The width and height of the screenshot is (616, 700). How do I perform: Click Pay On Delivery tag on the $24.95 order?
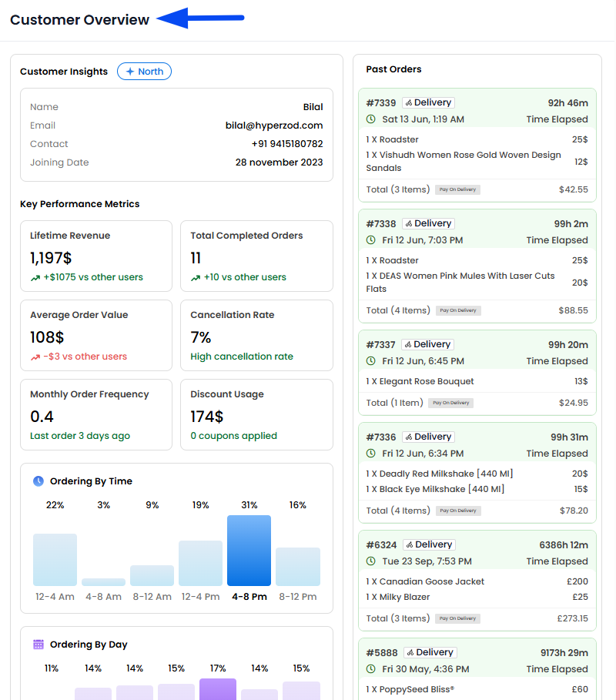coord(451,403)
